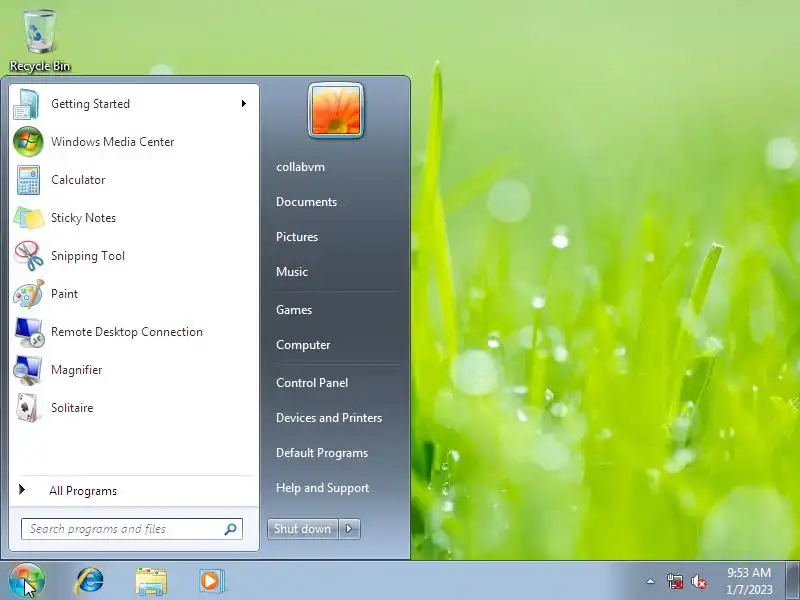This screenshot has height=600, width=800.
Task: Launch Windows Media Player from the taskbar
Action: tap(211, 581)
